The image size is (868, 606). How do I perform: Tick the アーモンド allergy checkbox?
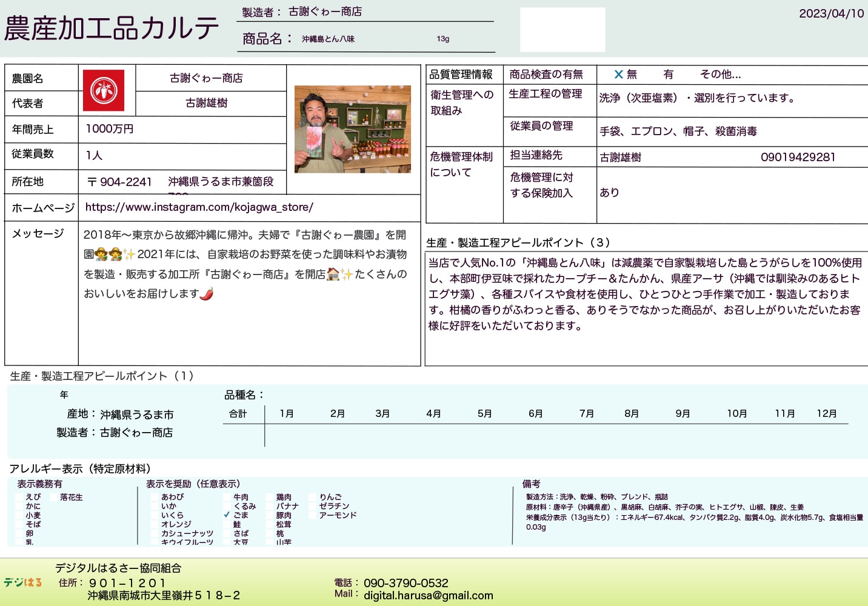coord(313,515)
